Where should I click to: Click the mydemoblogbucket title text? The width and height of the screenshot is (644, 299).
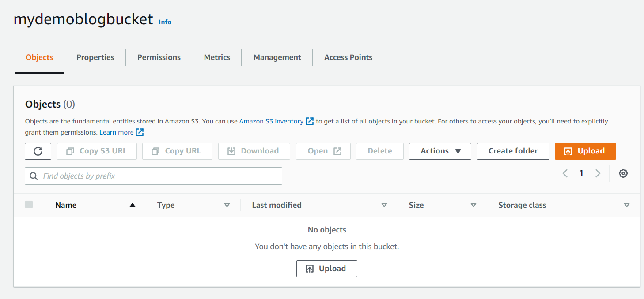(x=83, y=19)
